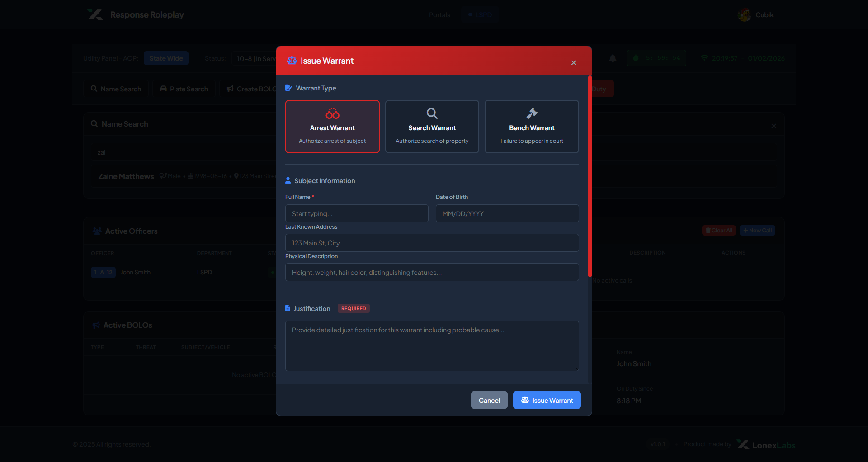
Task: Click the red dialog scrollbar
Action: [590, 176]
